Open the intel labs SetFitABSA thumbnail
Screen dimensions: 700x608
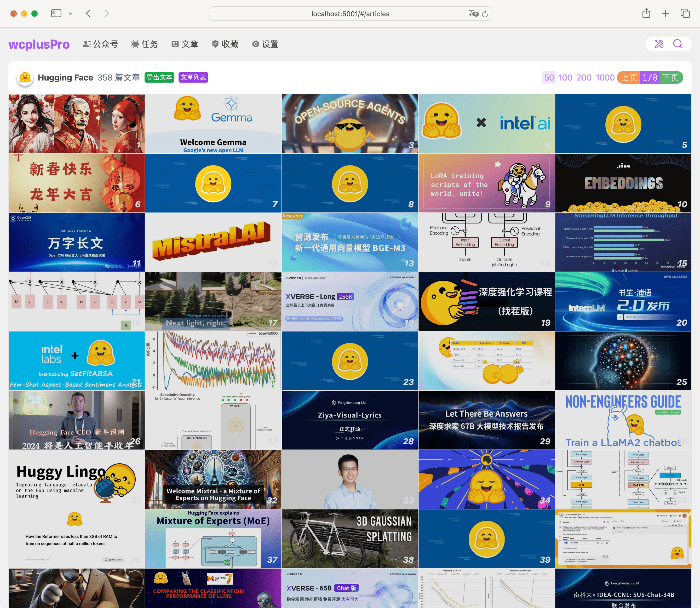tap(77, 361)
